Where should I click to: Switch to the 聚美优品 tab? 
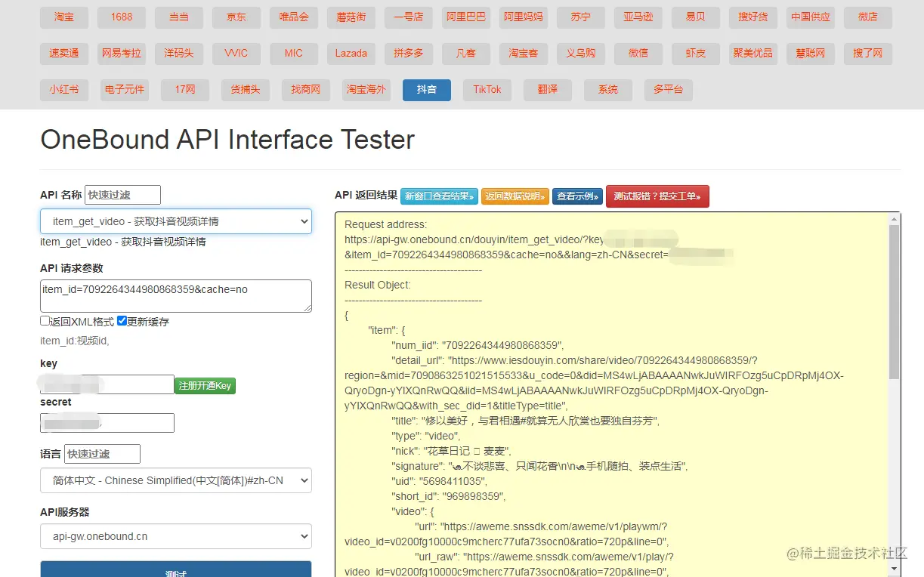tap(753, 54)
